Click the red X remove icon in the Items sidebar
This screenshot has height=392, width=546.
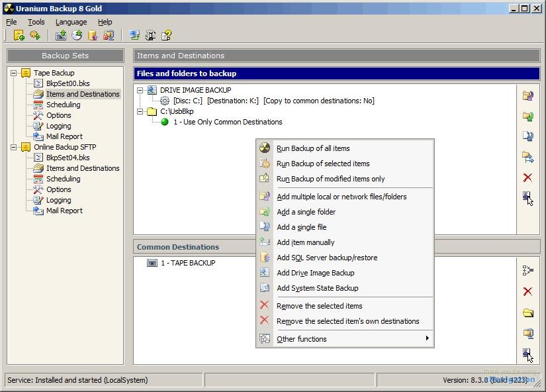coord(527,177)
